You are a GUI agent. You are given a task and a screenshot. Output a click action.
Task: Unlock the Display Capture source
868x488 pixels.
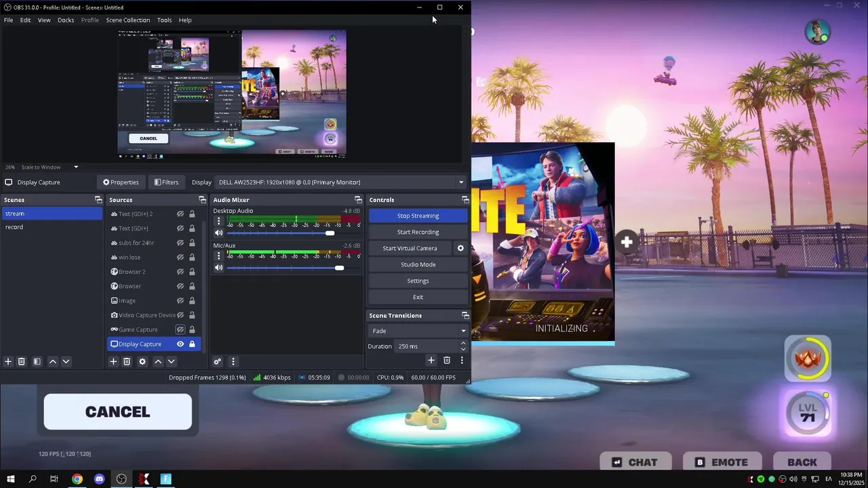(x=192, y=344)
